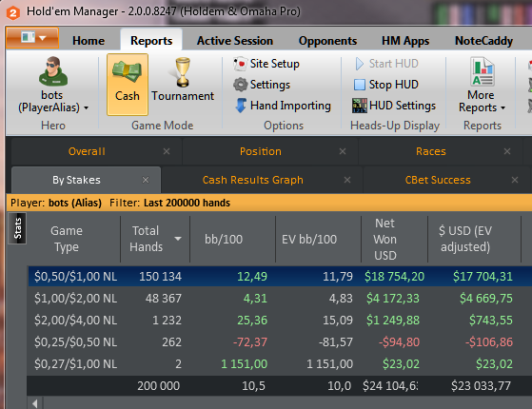Click the $743,55 EV adjusted cell
532x409 pixels.
pyautogui.click(x=491, y=321)
